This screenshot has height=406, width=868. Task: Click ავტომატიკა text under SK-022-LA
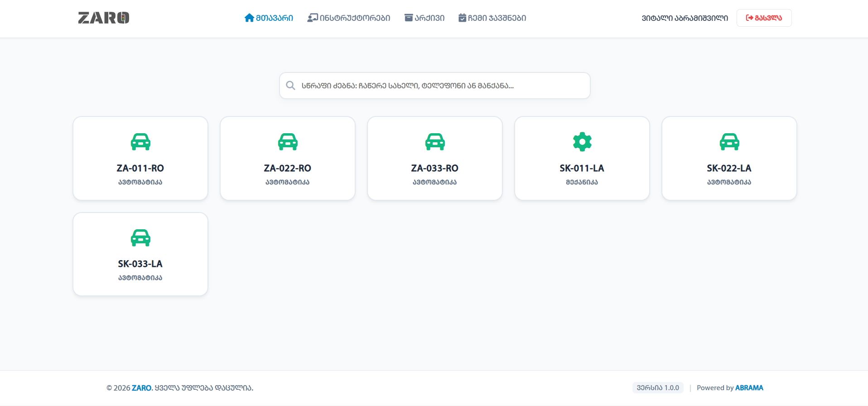pos(729,182)
